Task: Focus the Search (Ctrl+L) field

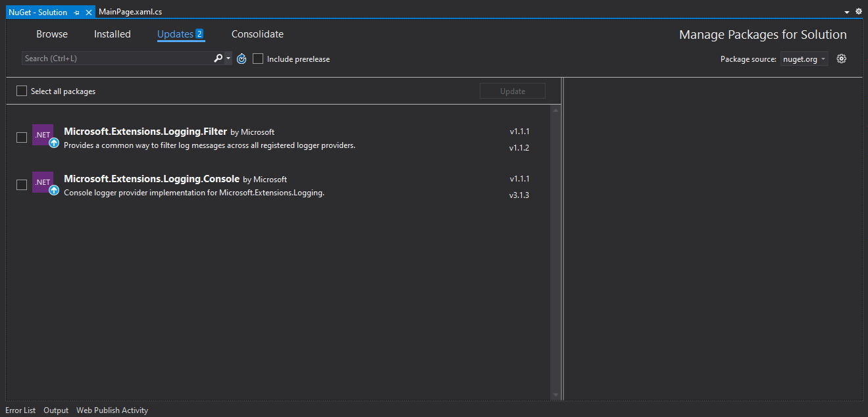Action: 117,59
